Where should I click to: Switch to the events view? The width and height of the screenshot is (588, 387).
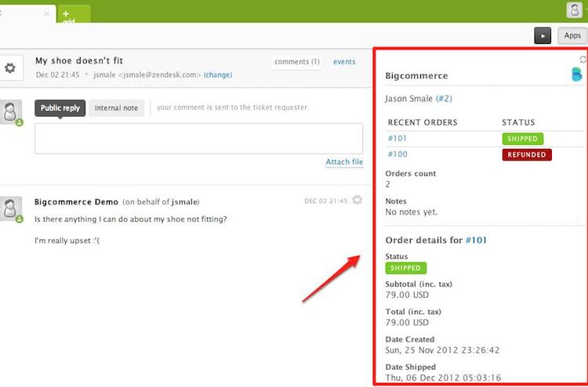click(344, 62)
